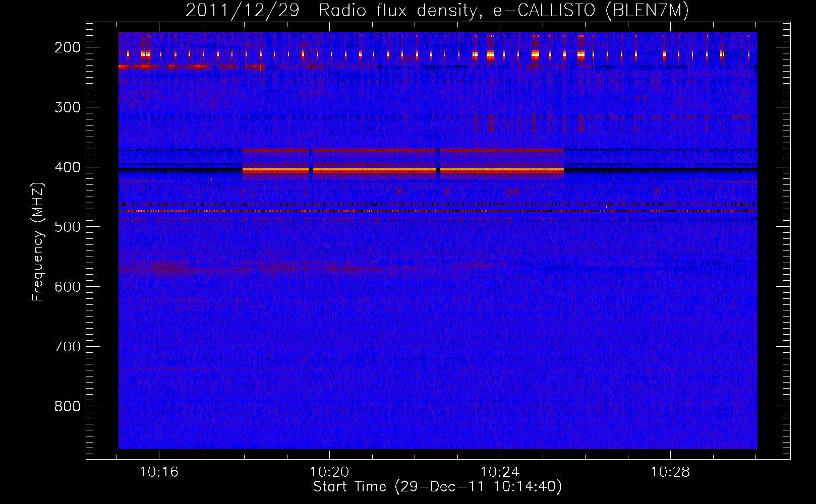
Task: Click the plot title '2011/12/29 Radio flux density, e-CALLISTO (BLEN7M)'
Action: [437, 10]
